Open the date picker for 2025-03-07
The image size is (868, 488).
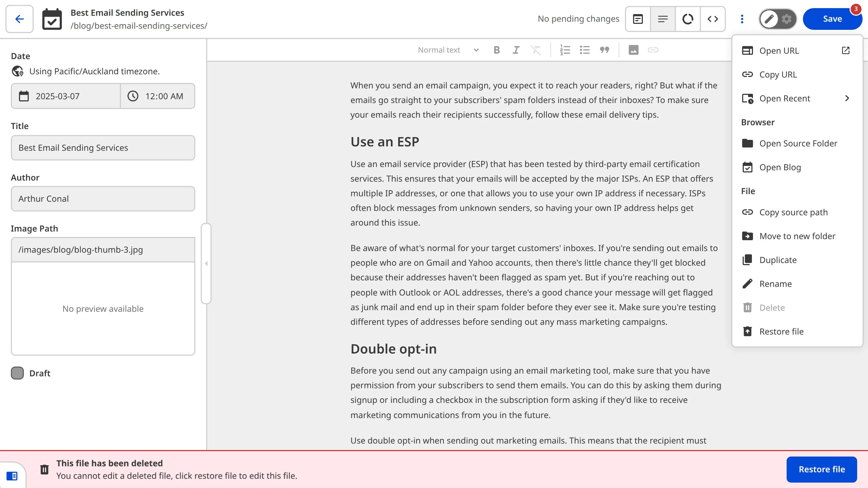tap(65, 96)
